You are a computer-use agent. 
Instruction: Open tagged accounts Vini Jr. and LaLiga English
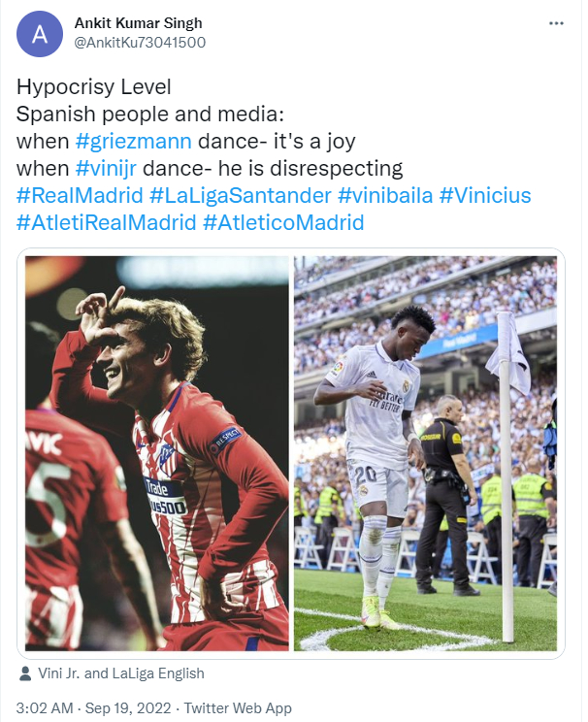(x=121, y=673)
